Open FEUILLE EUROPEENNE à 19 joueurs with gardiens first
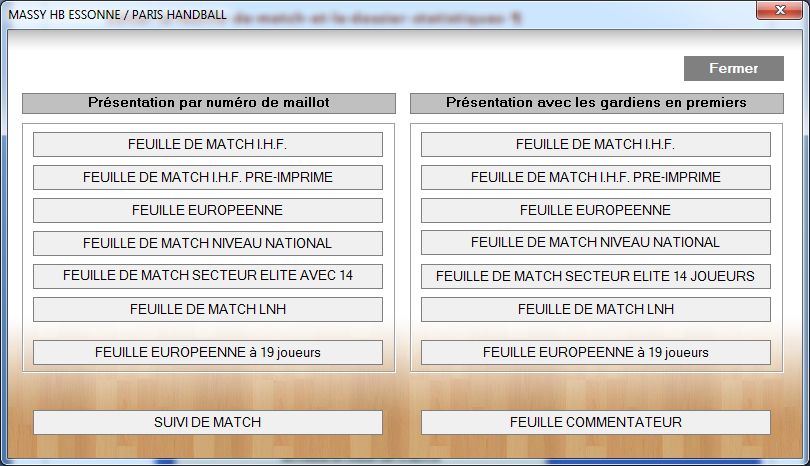 point(596,352)
